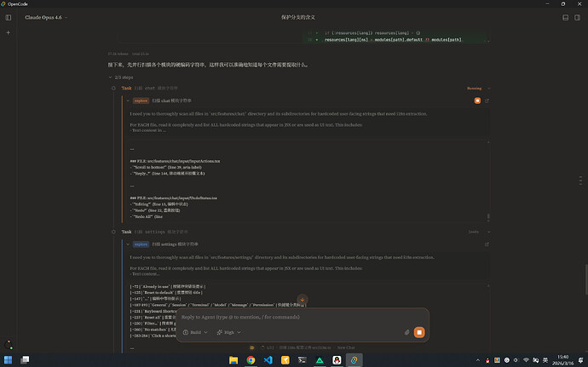
Task: Open settings explore subtask in new view
Action: click(x=487, y=244)
